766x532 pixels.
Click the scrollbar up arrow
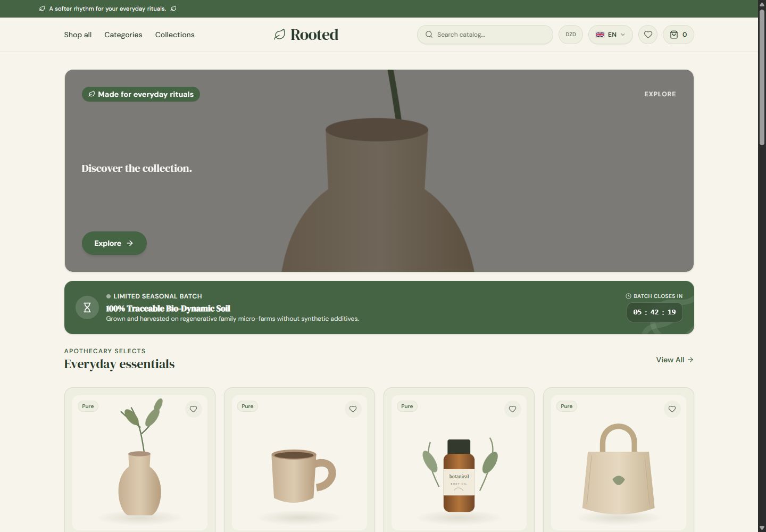(762, 4)
